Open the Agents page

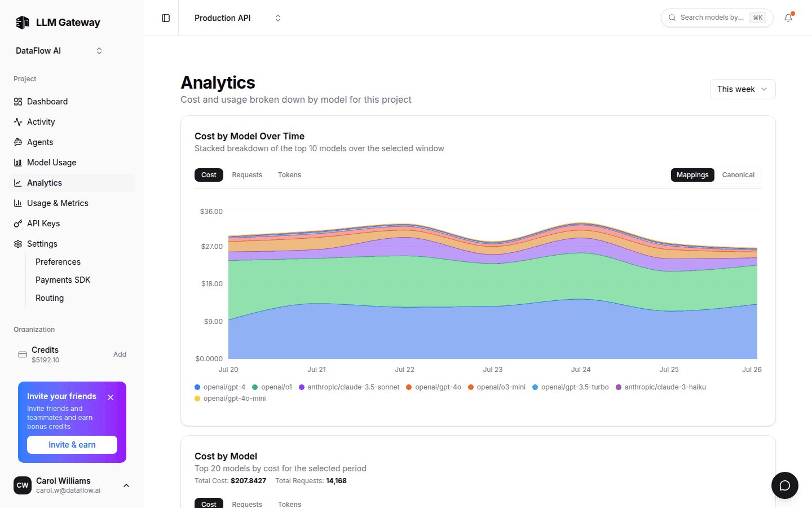click(x=72, y=142)
